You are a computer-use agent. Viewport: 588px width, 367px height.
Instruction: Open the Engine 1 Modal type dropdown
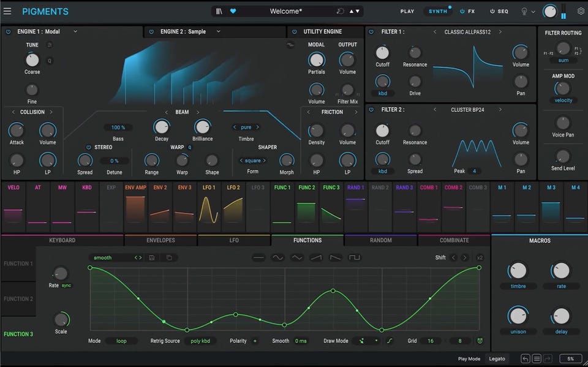75,31
